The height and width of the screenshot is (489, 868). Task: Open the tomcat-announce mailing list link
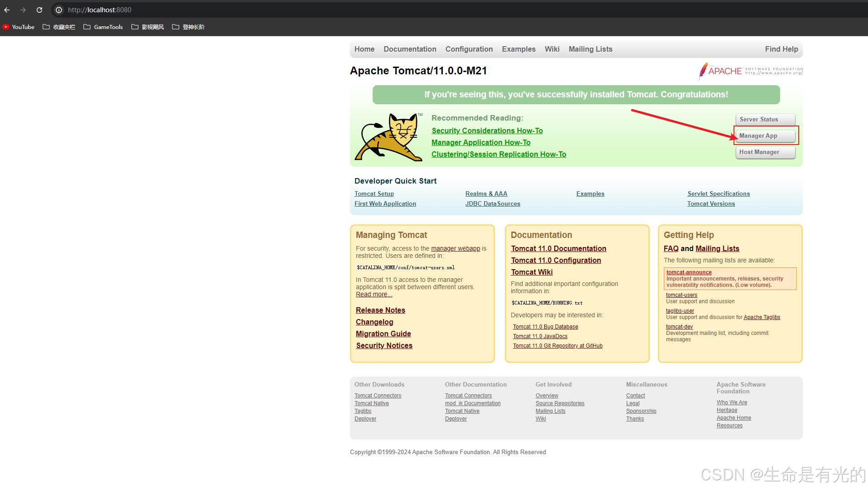pyautogui.click(x=689, y=272)
